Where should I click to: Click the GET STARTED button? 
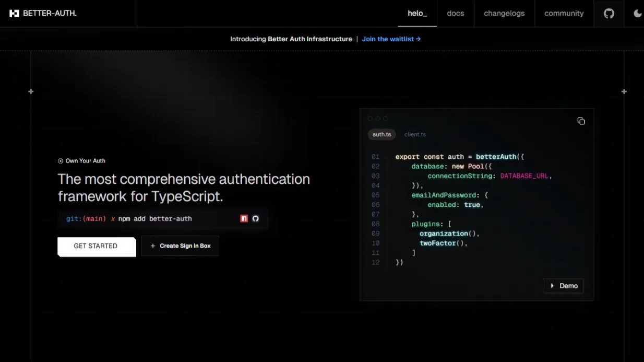click(x=97, y=246)
